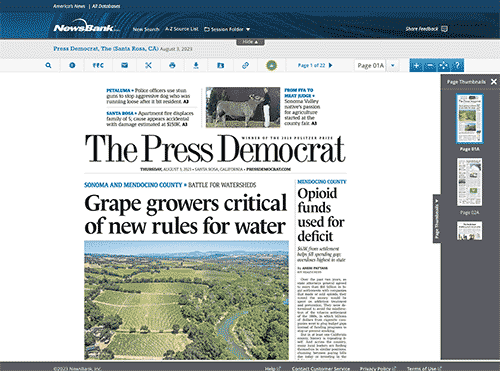Collapse header with Hide toggle

tap(250, 42)
